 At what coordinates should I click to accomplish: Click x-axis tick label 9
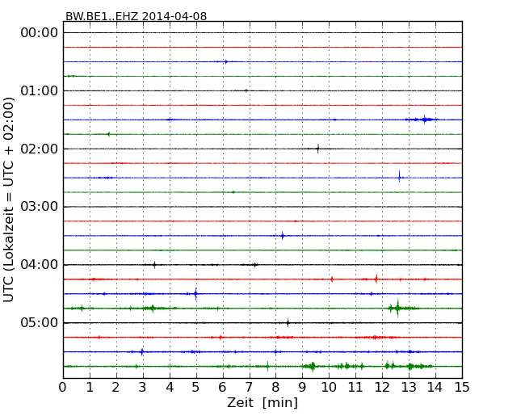pos(302,388)
